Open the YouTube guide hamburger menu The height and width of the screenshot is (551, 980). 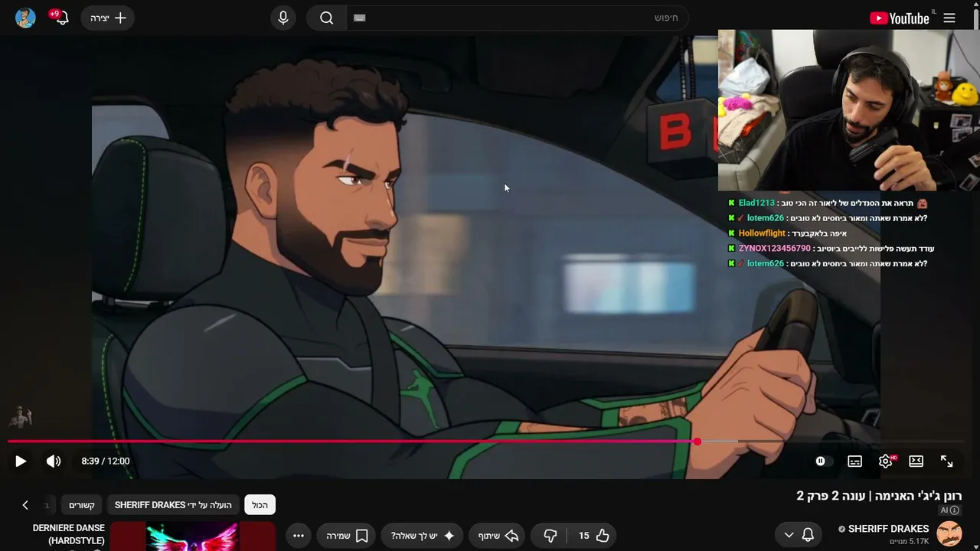click(x=949, y=18)
